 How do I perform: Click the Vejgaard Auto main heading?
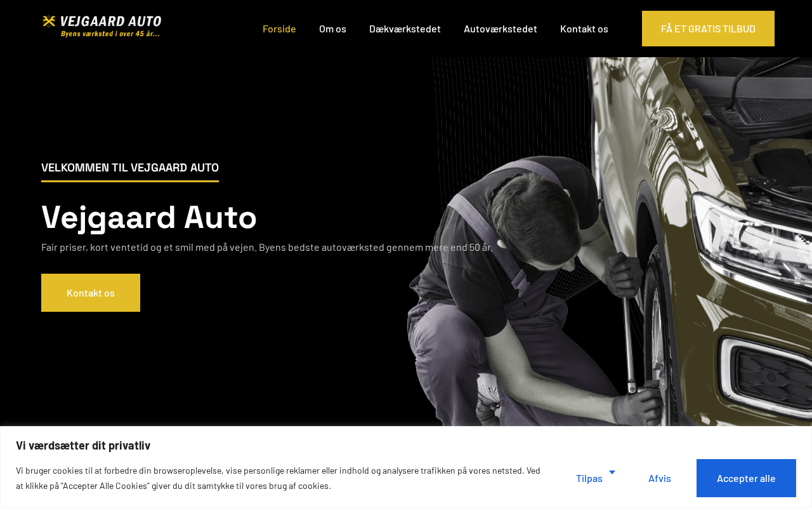[x=149, y=217]
